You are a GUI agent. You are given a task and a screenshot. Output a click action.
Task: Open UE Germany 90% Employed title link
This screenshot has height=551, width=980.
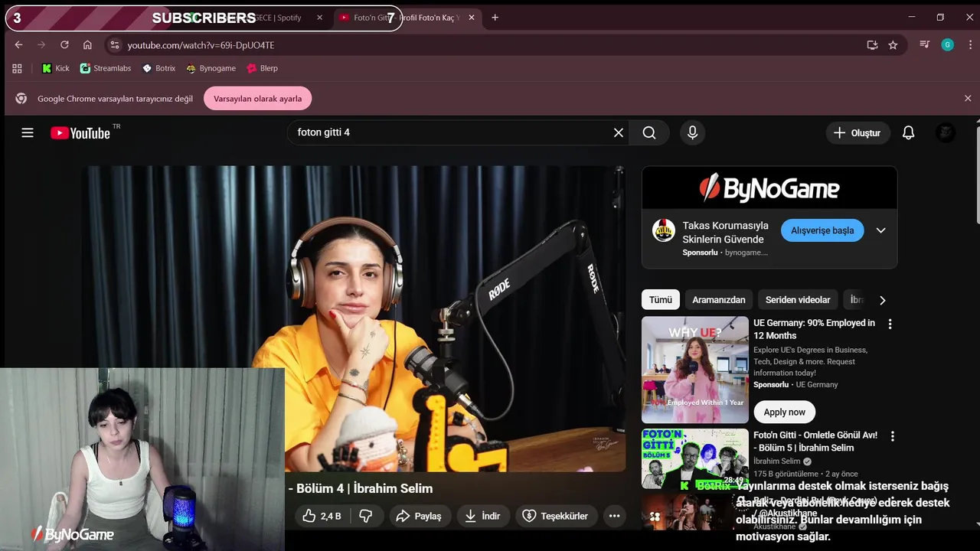coord(814,329)
